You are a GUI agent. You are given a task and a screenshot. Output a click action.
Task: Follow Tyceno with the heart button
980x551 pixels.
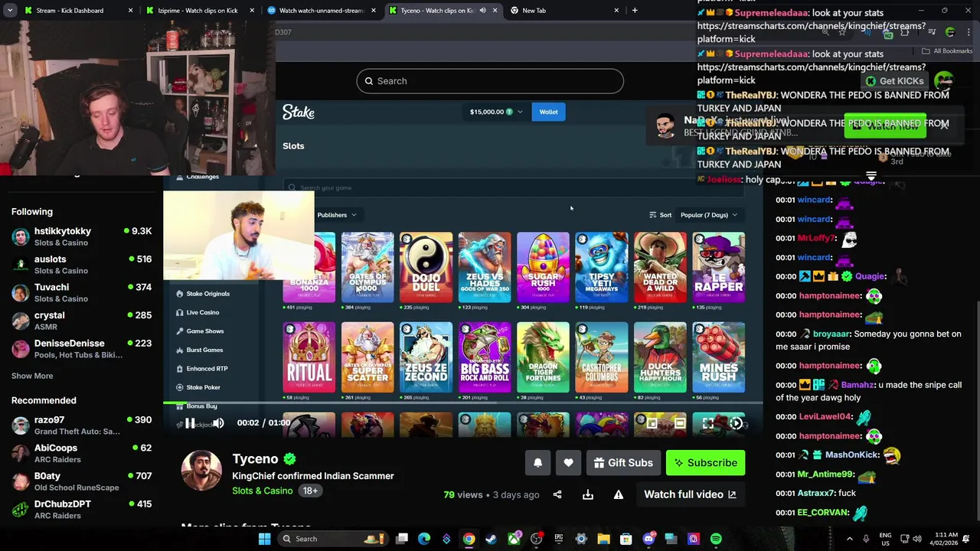(568, 463)
